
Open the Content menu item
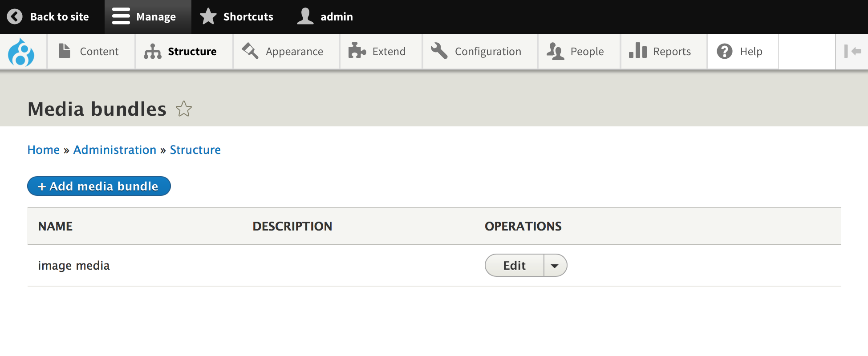[x=99, y=52]
